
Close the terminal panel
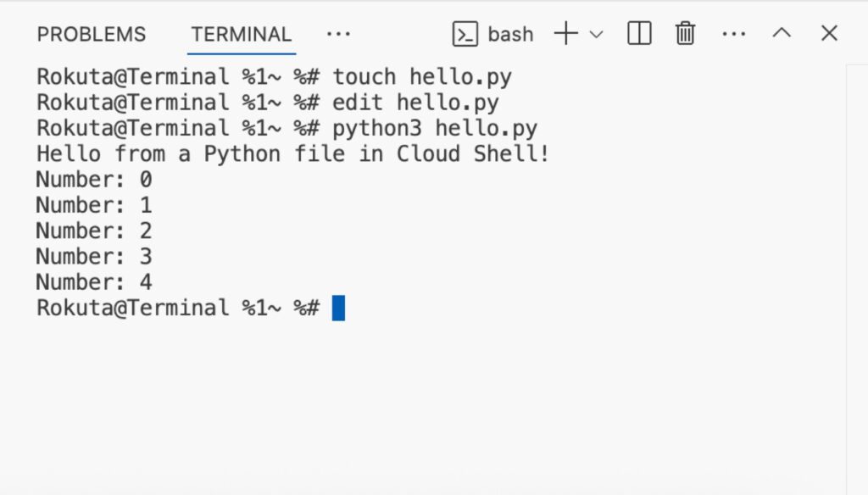pyautogui.click(x=829, y=33)
